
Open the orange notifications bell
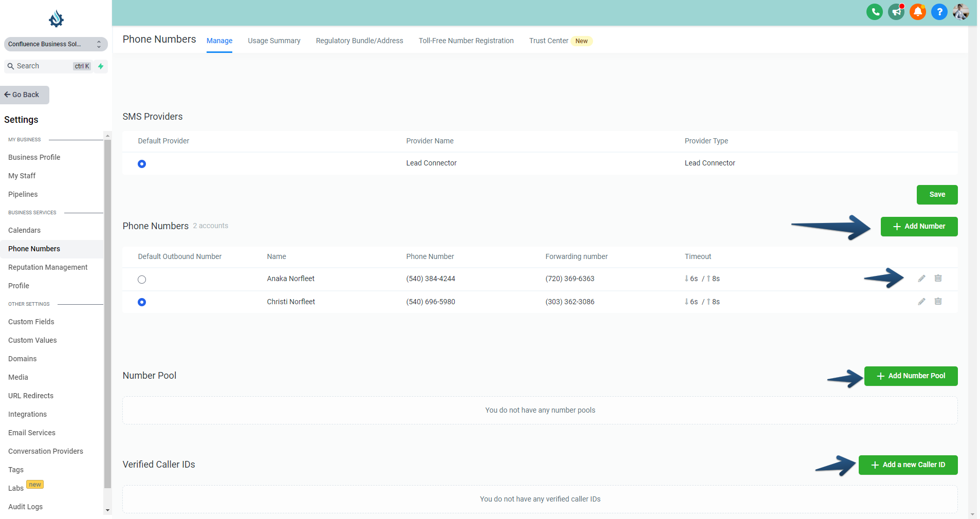click(x=918, y=12)
